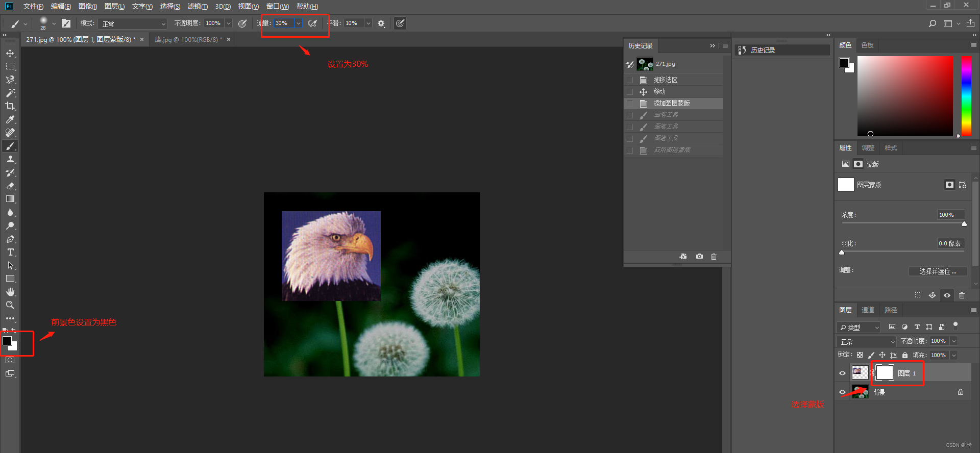Image resolution: width=980 pixels, height=453 pixels.
Task: Switch to 色板 swatches tab
Action: click(867, 45)
